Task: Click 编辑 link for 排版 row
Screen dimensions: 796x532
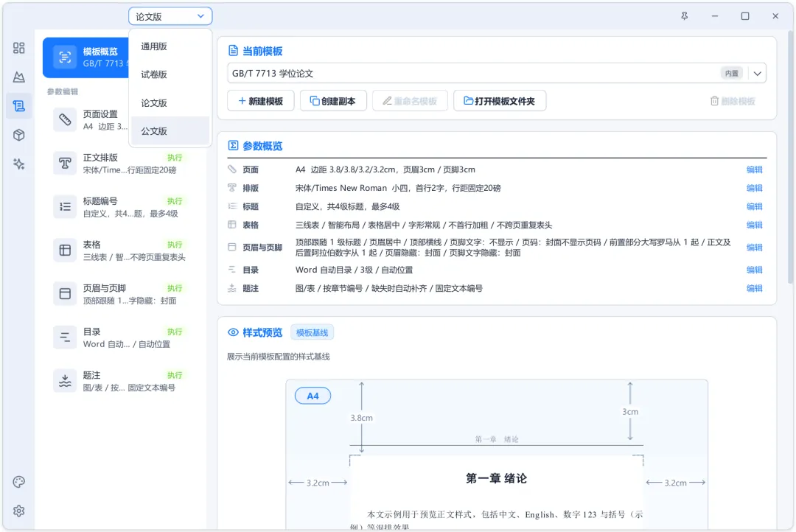Action: tap(755, 188)
